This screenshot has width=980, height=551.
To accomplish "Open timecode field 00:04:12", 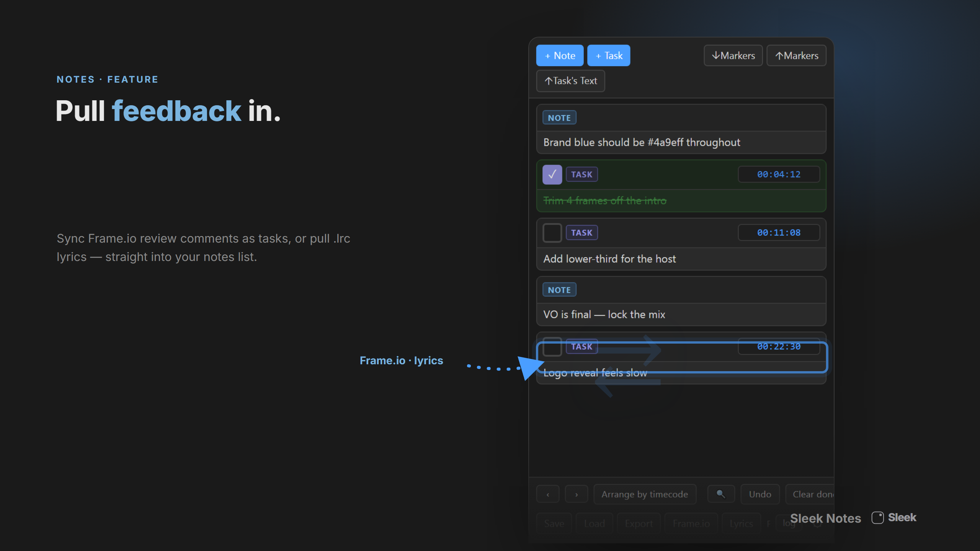I will [779, 174].
